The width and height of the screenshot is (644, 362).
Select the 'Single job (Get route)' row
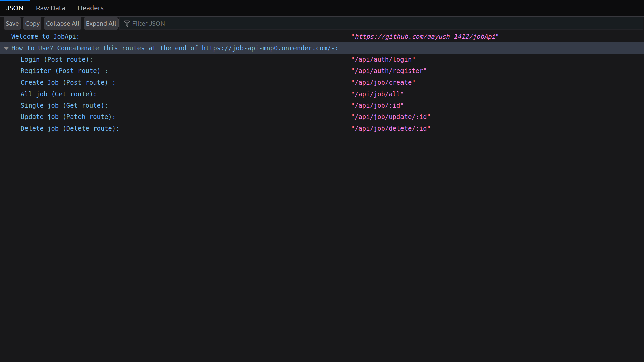(x=64, y=106)
